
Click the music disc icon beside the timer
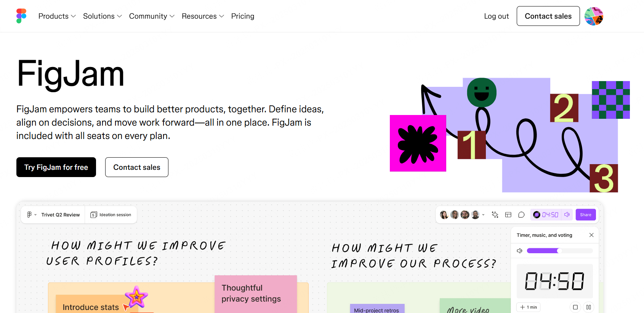(537, 215)
